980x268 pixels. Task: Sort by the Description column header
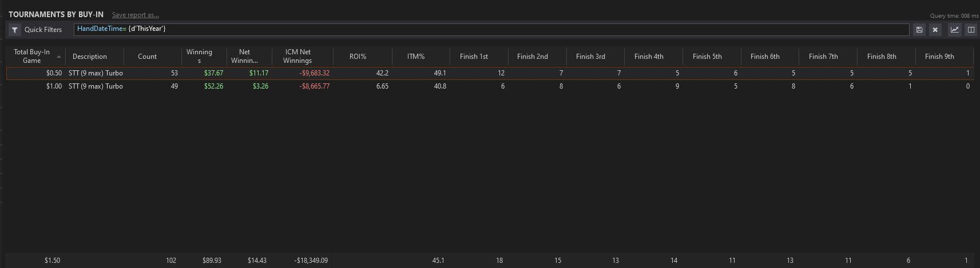click(x=90, y=57)
